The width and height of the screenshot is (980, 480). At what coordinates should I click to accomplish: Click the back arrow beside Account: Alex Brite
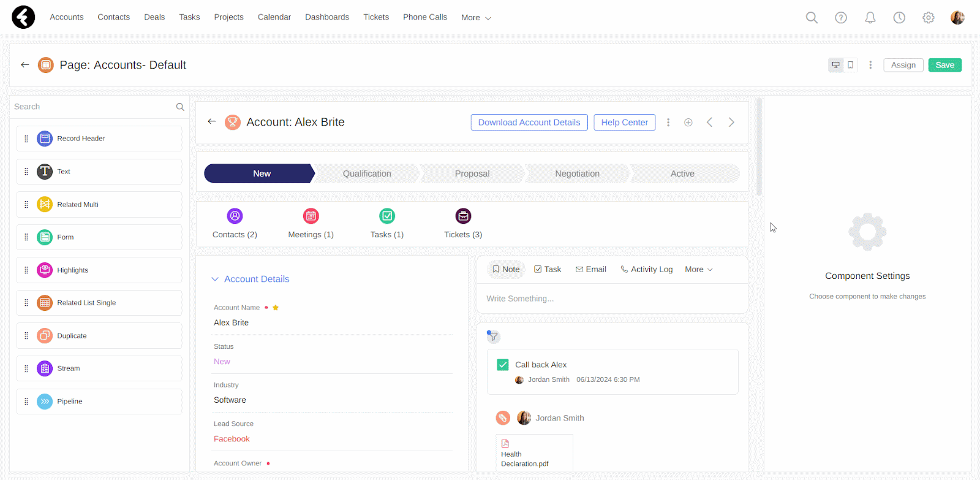click(x=212, y=121)
